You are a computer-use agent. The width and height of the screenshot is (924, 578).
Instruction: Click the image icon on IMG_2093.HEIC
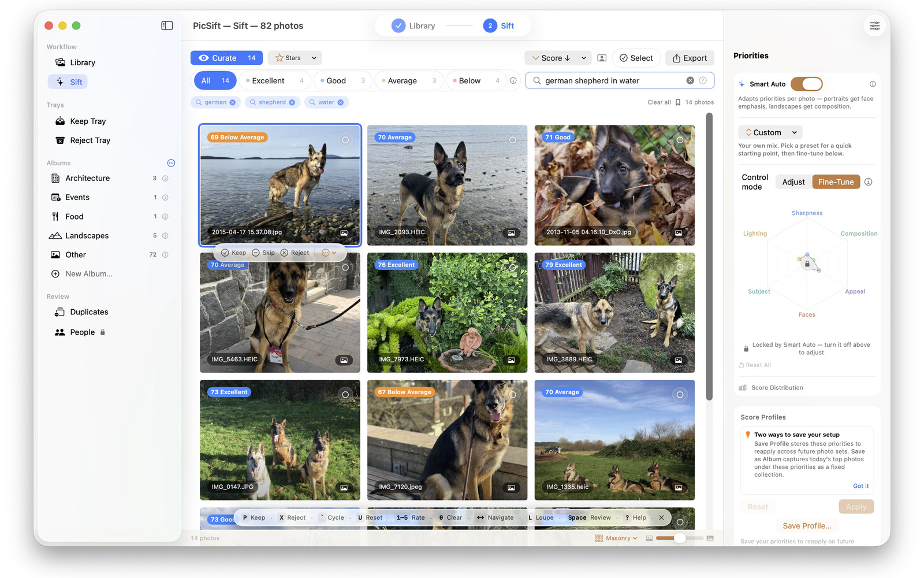(511, 233)
